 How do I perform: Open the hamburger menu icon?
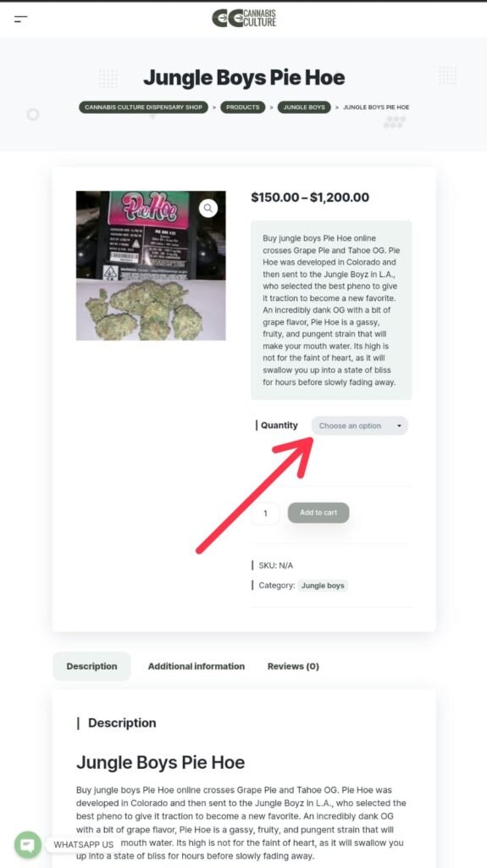pyautogui.click(x=20, y=19)
